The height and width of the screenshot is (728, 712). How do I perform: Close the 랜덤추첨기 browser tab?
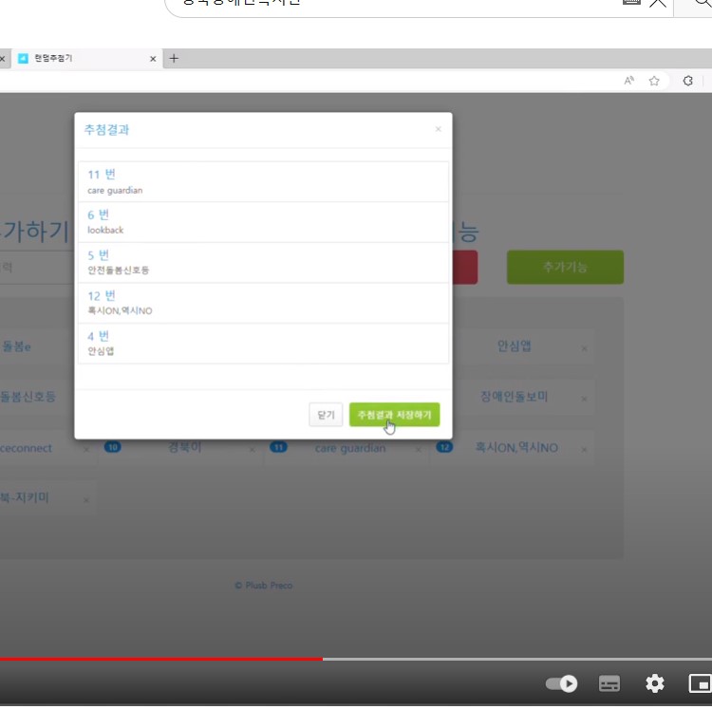(153, 59)
